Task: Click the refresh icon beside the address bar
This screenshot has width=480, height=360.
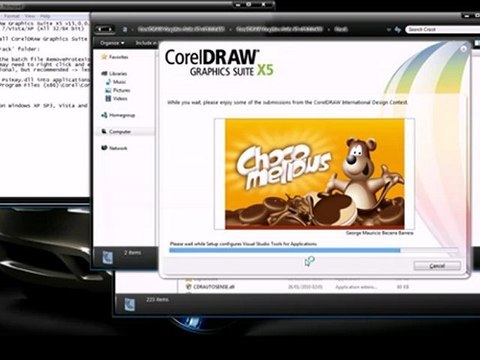Action: pyautogui.click(x=398, y=30)
